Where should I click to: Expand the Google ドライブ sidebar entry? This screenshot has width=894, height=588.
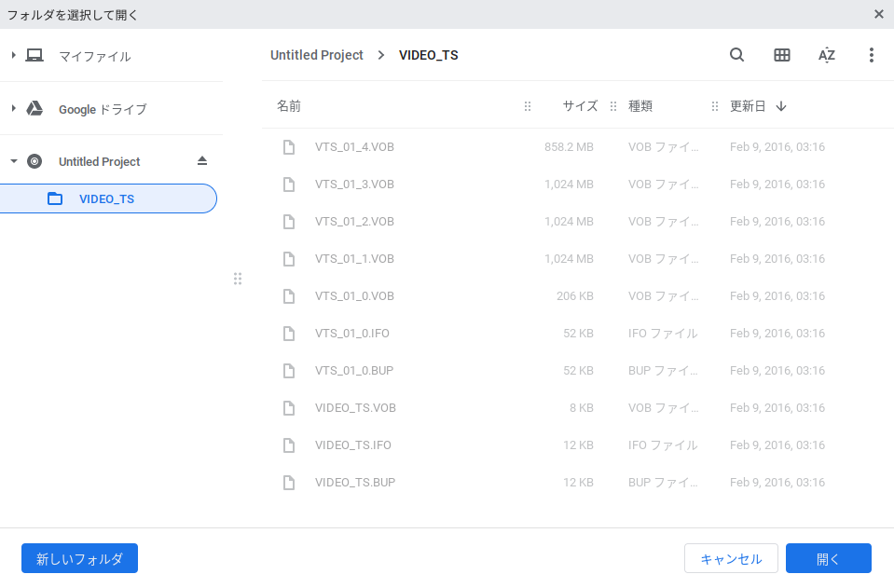[12, 108]
